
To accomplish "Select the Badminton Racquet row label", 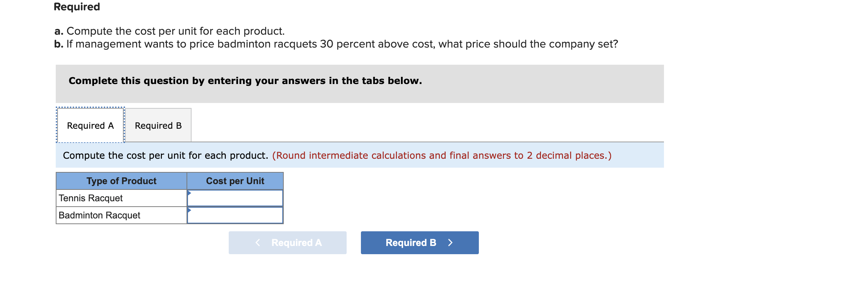I will pyautogui.click(x=99, y=215).
